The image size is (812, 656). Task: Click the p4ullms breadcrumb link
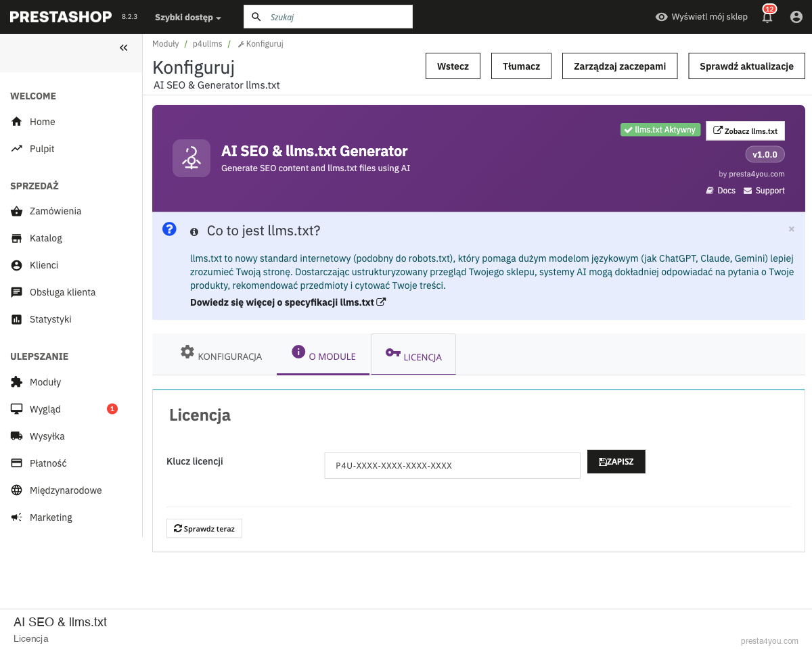(208, 43)
